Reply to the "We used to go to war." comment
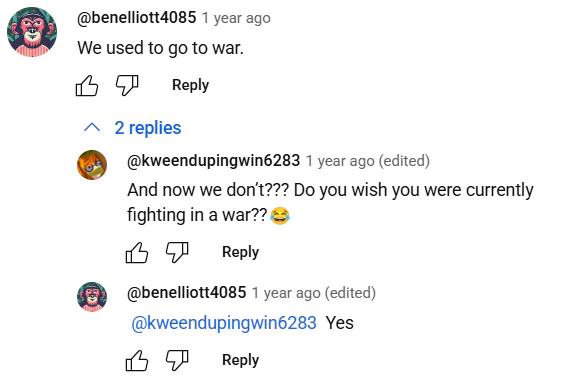Viewport: 565px width, 376px height. pos(190,85)
